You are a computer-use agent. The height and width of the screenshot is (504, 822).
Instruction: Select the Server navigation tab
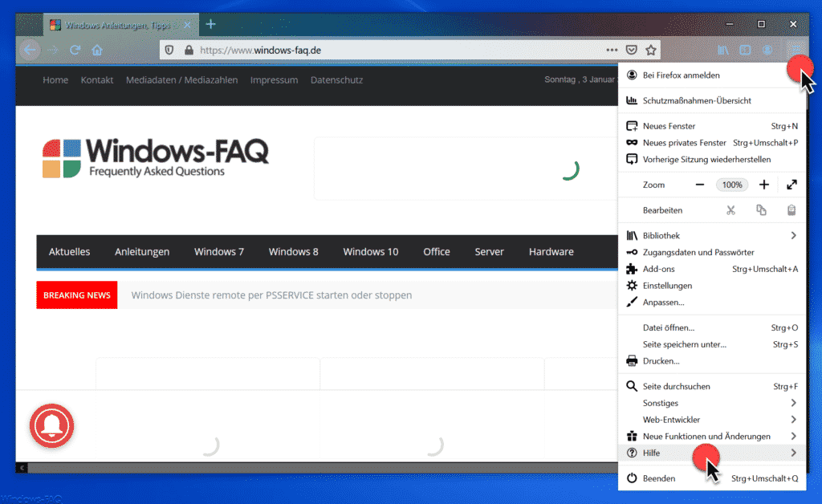pos(489,252)
